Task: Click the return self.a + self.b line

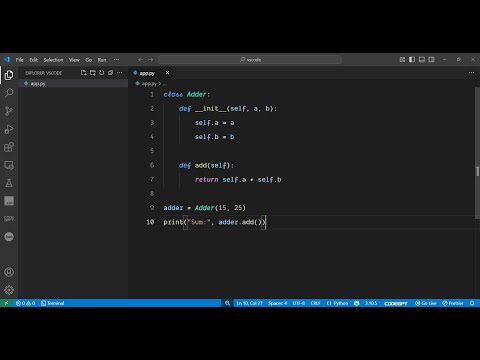Action: coord(238,180)
